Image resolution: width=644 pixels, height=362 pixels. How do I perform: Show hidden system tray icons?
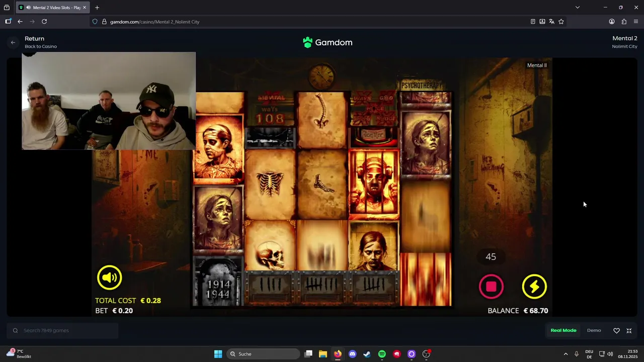click(x=566, y=354)
